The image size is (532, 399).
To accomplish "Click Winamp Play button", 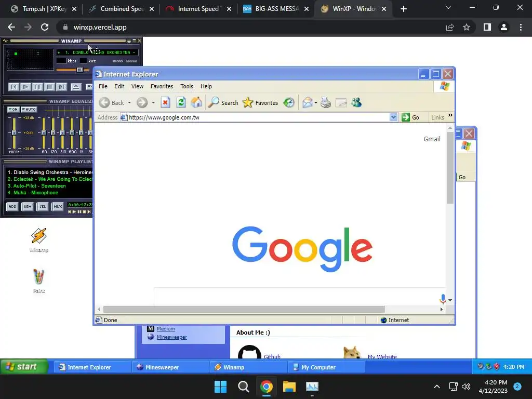I will pos(25,87).
